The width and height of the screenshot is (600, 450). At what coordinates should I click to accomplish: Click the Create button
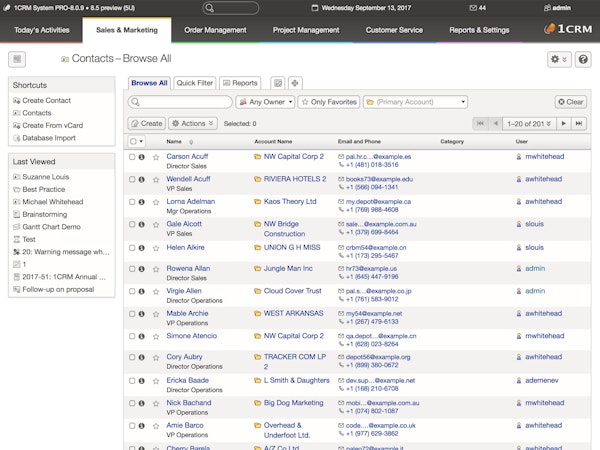coord(147,124)
